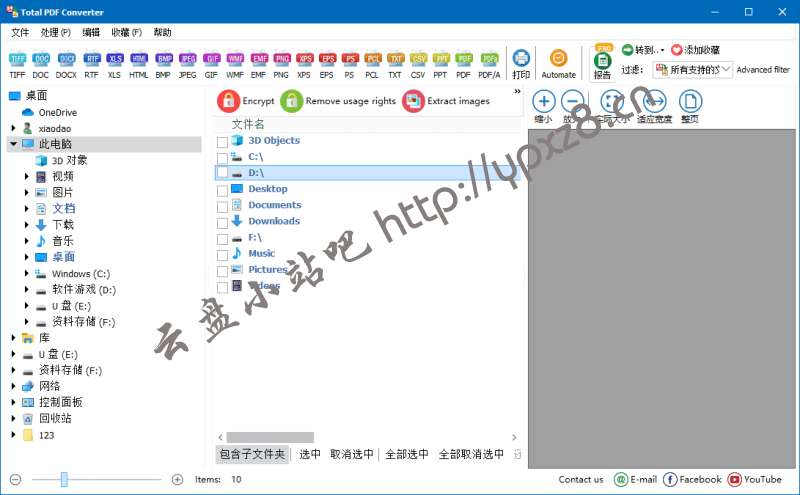
Task: Open the 所有支持的 filter dropdown
Action: [693, 69]
